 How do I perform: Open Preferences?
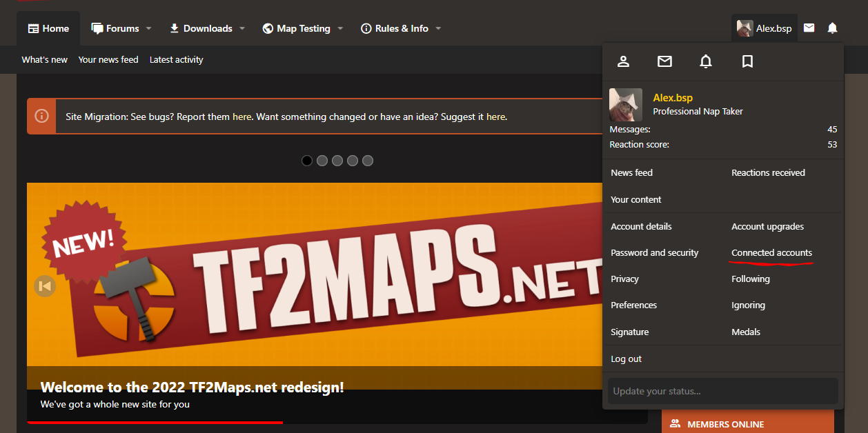pos(633,305)
